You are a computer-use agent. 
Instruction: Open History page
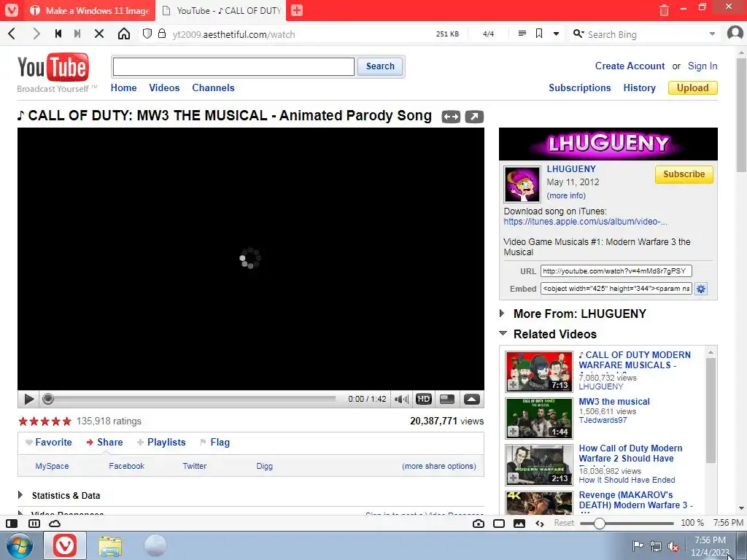[x=639, y=87]
